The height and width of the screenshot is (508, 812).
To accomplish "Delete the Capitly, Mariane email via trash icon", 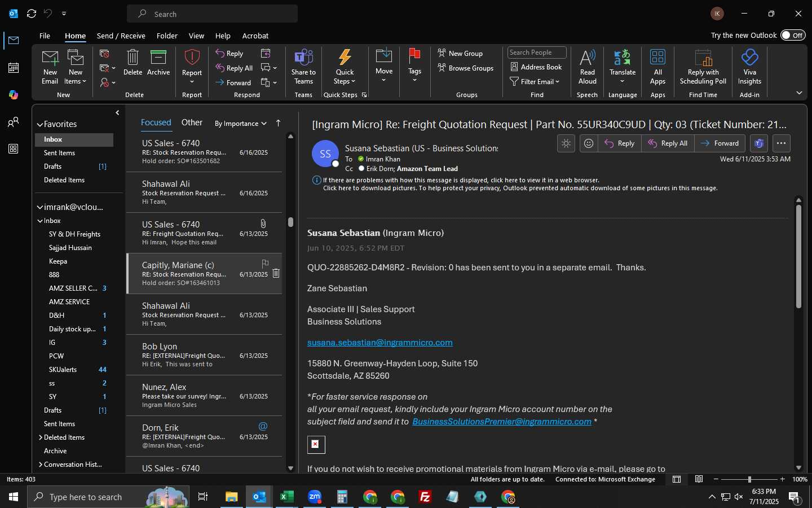I will coord(276,274).
